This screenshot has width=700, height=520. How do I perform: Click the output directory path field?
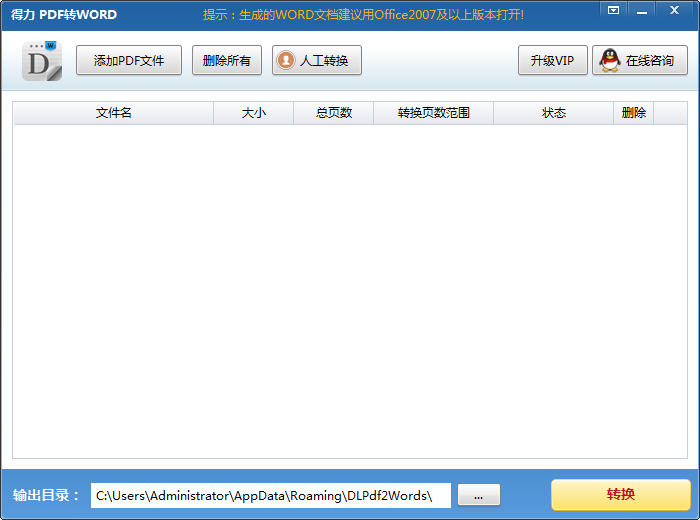(270, 496)
